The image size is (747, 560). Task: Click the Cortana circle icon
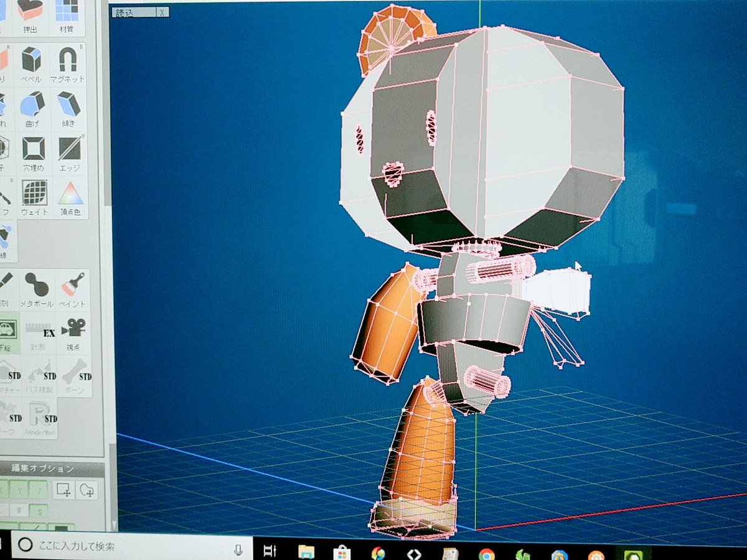point(24,546)
